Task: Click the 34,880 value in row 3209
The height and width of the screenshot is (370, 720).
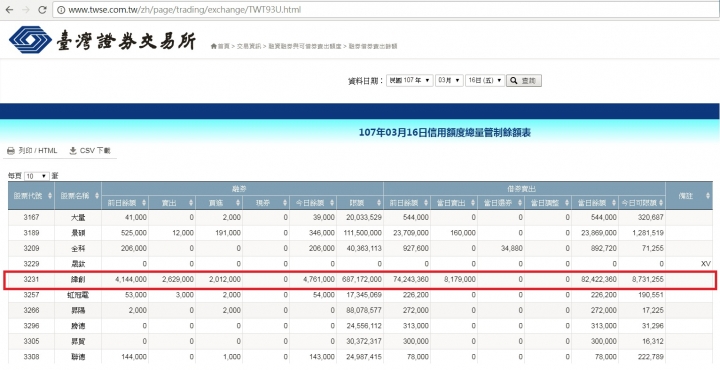Action: [x=511, y=248]
